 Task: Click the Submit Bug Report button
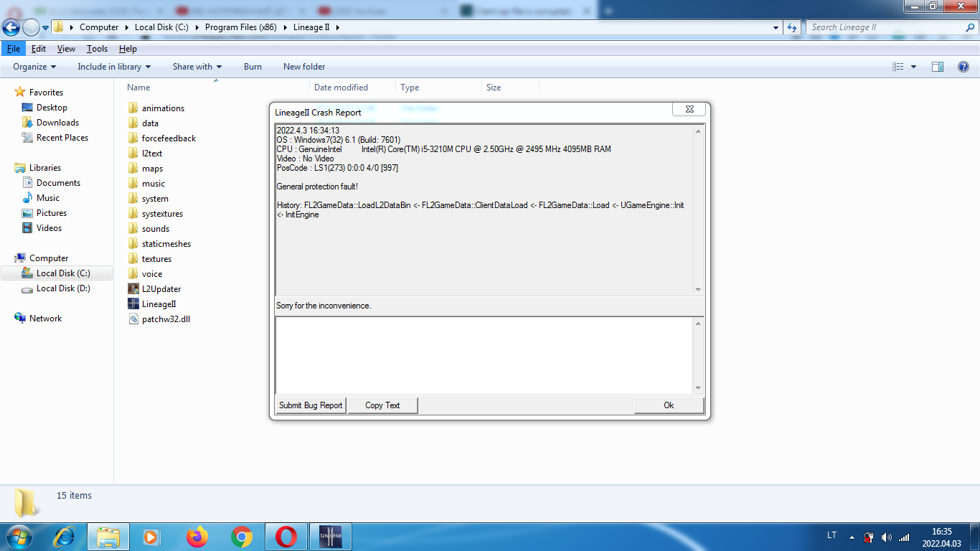tap(311, 405)
